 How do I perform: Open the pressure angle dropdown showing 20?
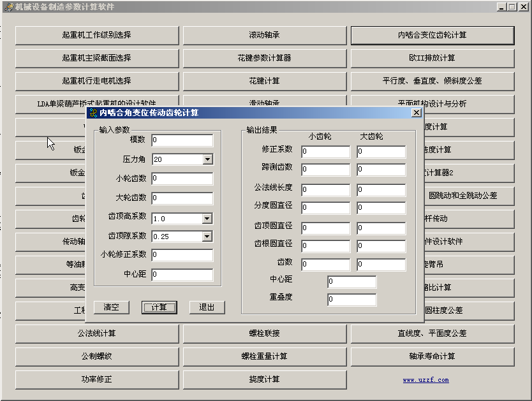(x=208, y=159)
